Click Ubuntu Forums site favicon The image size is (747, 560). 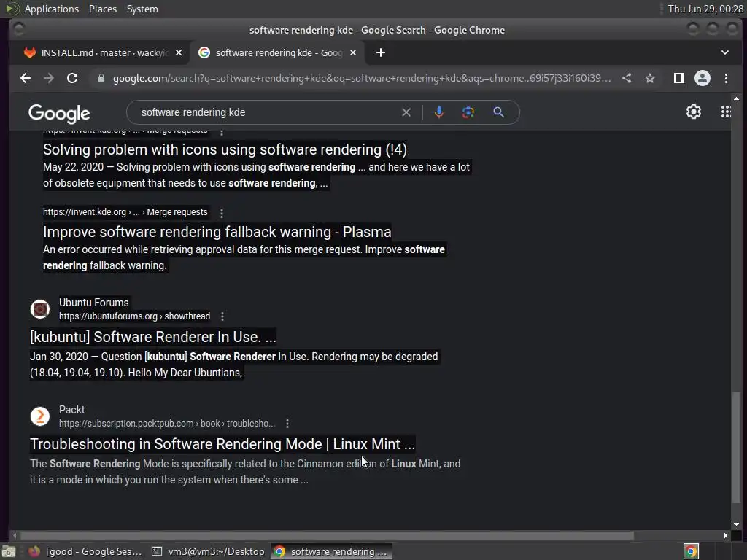click(x=40, y=309)
